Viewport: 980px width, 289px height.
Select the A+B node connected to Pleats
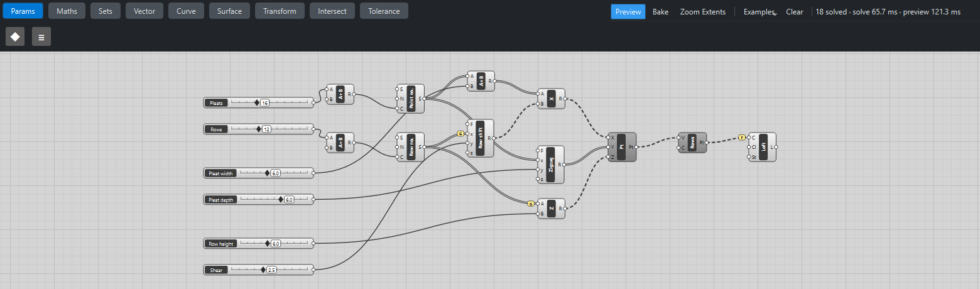(340, 94)
